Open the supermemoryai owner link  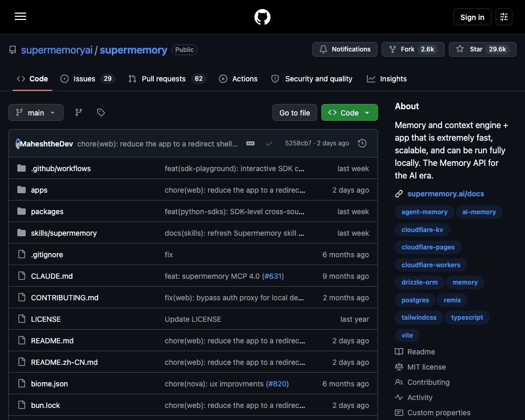57,50
